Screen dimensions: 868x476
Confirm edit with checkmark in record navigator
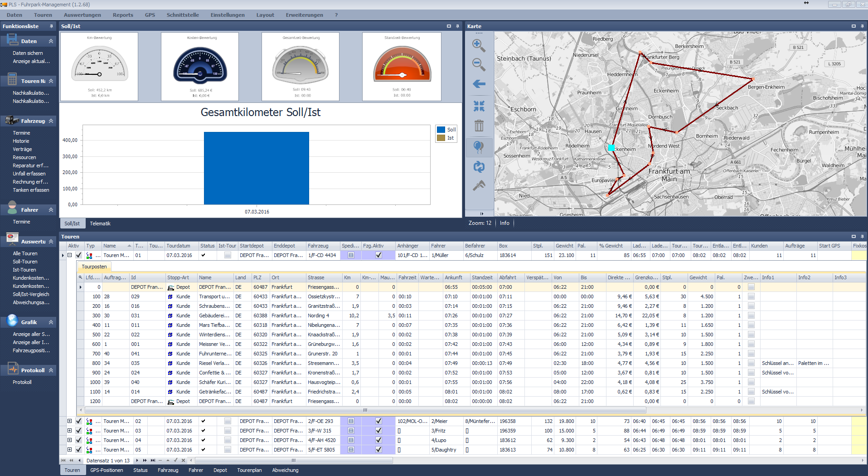tap(176, 460)
